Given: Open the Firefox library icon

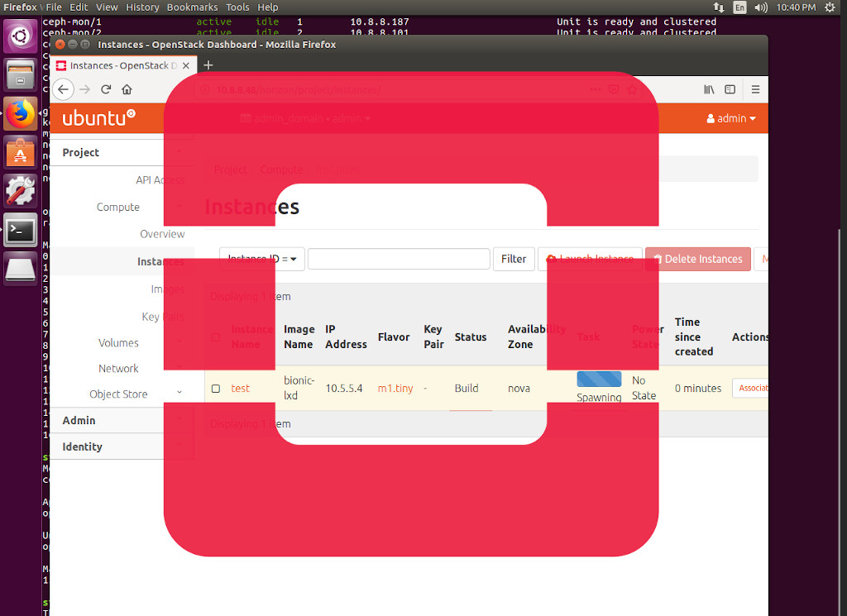Looking at the screenshot, I should 709,89.
